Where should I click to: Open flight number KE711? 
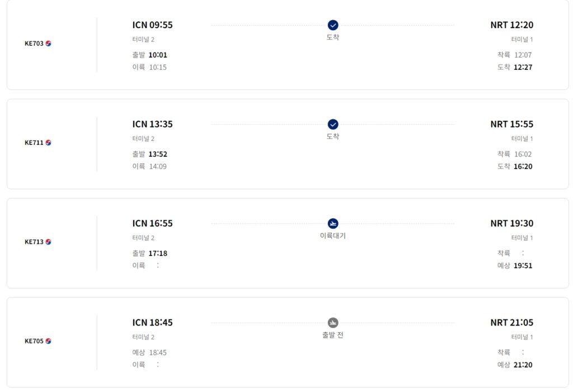[x=34, y=143]
